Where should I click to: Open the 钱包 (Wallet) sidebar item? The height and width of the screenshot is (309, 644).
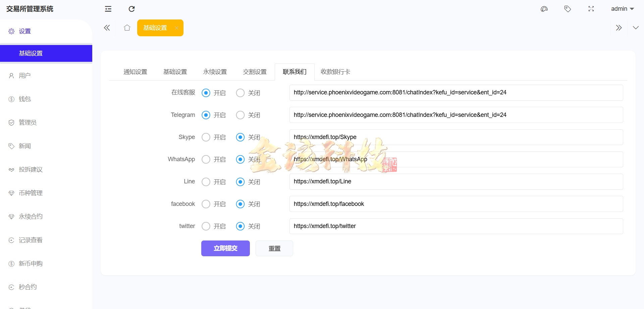pyautogui.click(x=24, y=99)
